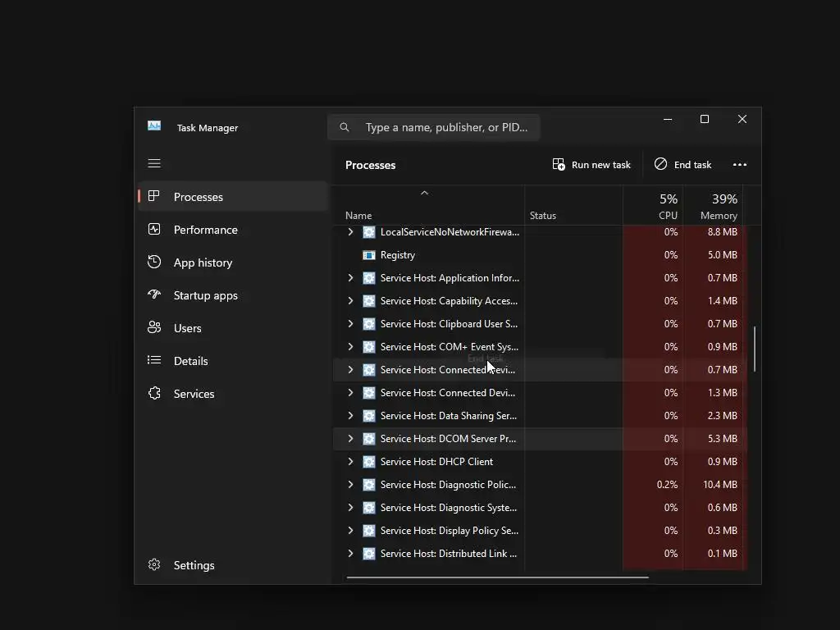Viewport: 840px width, 630px height.
Task: Go to the Users page
Action: point(232,328)
